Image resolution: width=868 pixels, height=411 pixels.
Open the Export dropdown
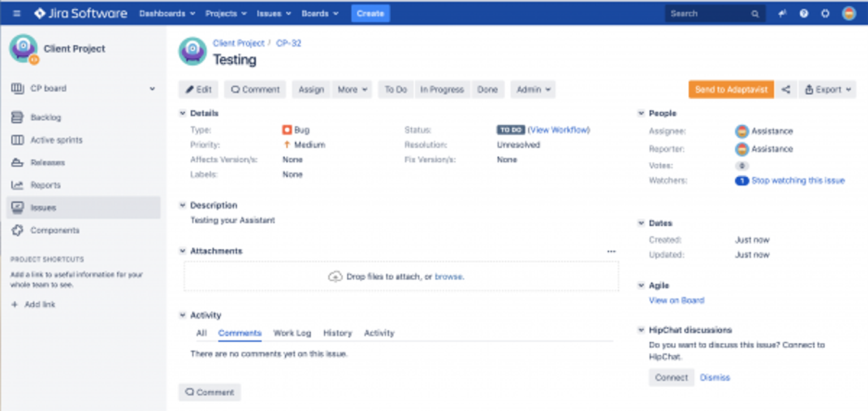click(x=827, y=89)
